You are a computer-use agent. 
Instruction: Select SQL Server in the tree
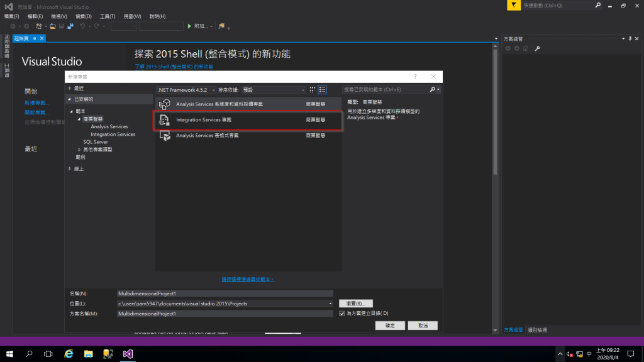coord(96,142)
